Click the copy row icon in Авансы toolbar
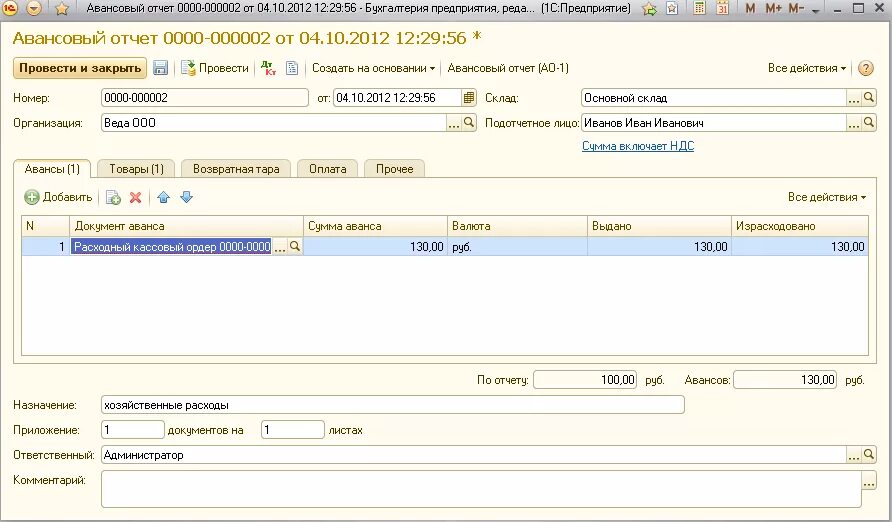 [113, 197]
